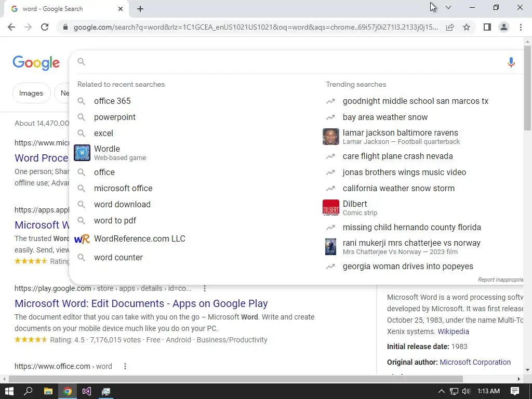The height and width of the screenshot is (399, 532).
Task: Select trending 'goodnight middle school san marcos tx'
Action: coord(415,101)
